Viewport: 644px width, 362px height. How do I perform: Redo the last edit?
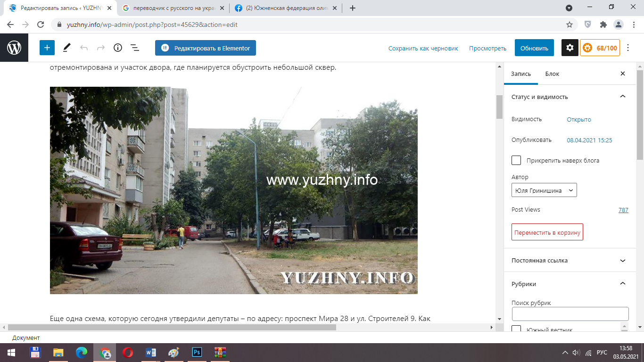tap(101, 48)
